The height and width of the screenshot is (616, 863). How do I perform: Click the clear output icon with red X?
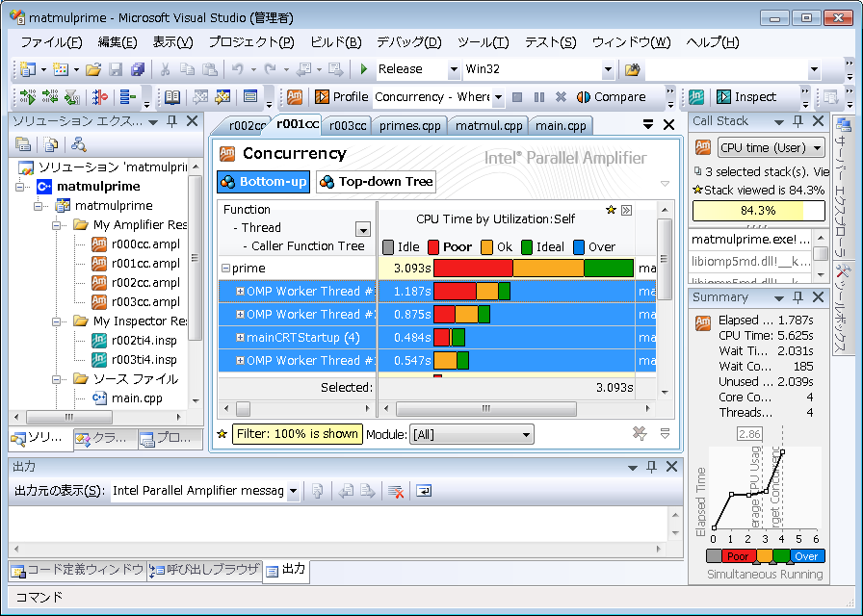[396, 491]
